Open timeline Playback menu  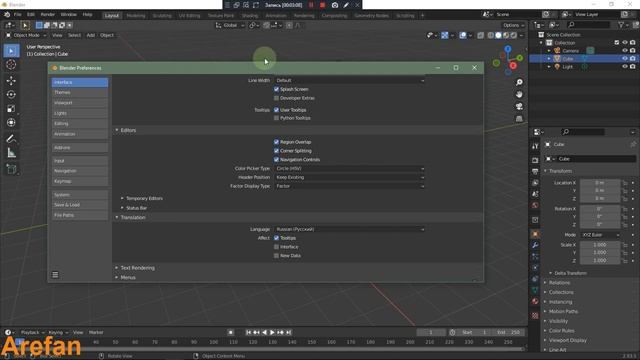[32, 333]
